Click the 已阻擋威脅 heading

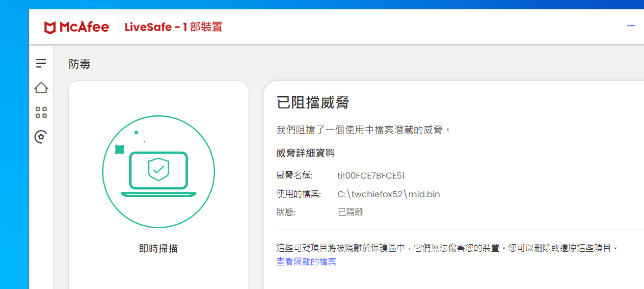[x=313, y=103]
